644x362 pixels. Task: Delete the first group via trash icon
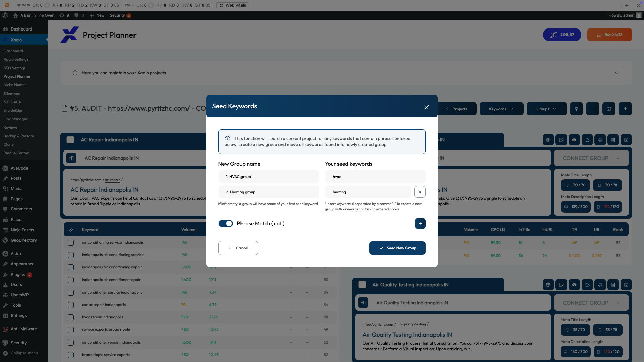613,140
